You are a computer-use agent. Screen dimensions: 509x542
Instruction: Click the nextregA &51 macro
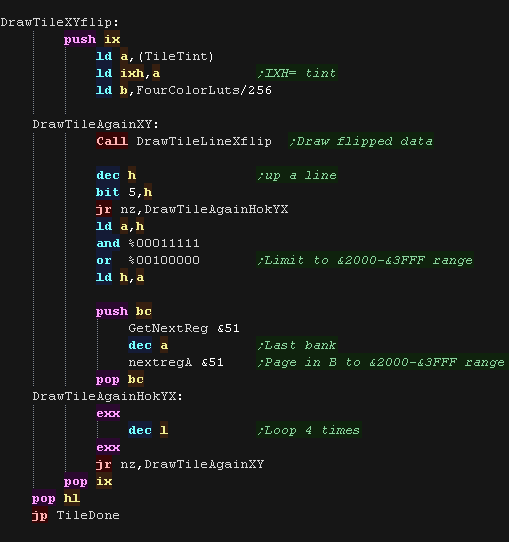176,363
